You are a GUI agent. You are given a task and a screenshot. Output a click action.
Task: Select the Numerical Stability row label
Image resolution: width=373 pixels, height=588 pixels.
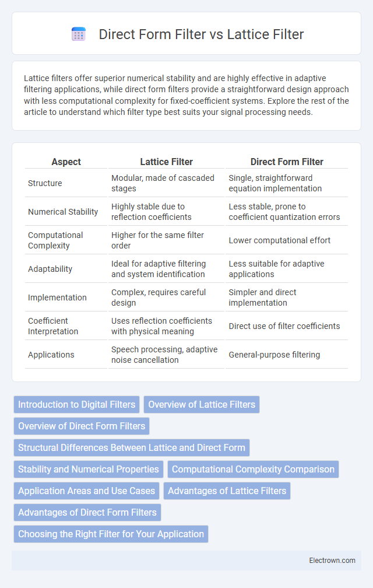[63, 212]
